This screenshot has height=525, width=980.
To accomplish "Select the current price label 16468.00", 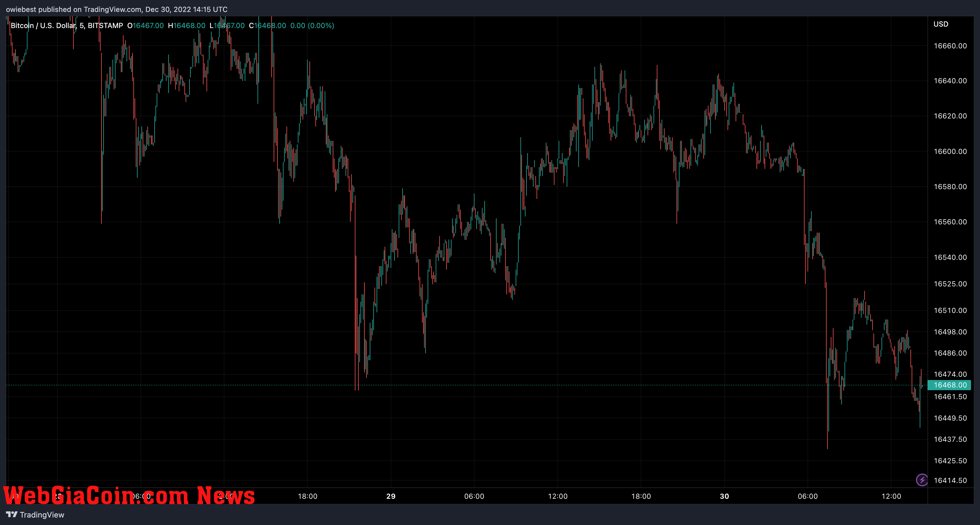I will tap(950, 385).
